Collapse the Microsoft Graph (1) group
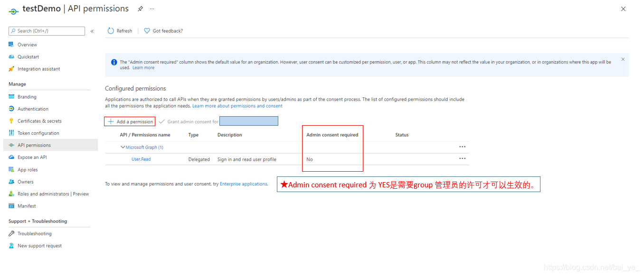Screen dimensions: 644x276 [x=123, y=147]
